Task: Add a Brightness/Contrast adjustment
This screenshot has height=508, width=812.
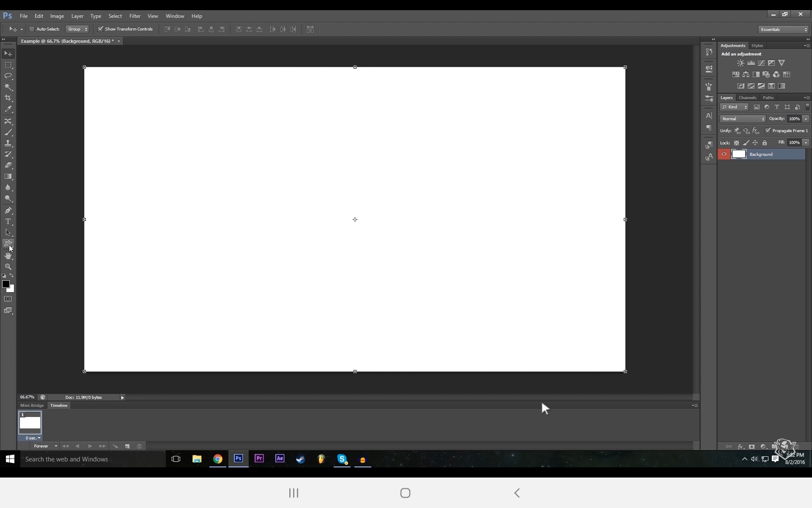Action: pyautogui.click(x=741, y=63)
